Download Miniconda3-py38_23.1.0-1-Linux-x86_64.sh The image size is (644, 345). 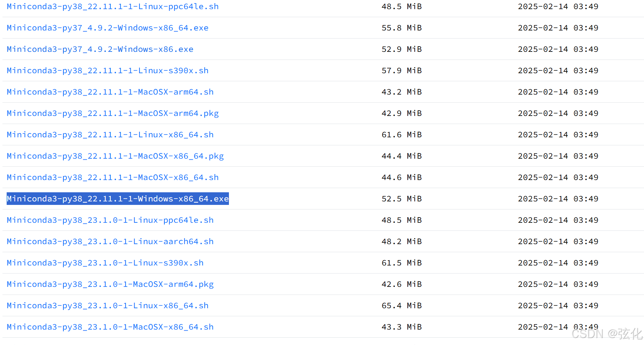[108, 306]
